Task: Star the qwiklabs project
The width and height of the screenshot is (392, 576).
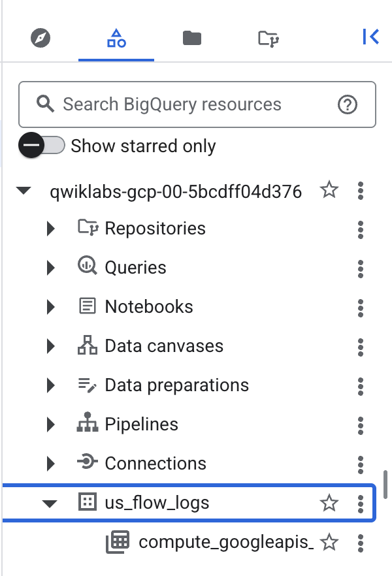Action: [x=329, y=190]
